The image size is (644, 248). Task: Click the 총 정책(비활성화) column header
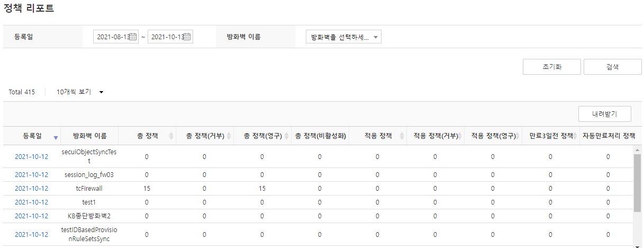[x=320, y=136]
